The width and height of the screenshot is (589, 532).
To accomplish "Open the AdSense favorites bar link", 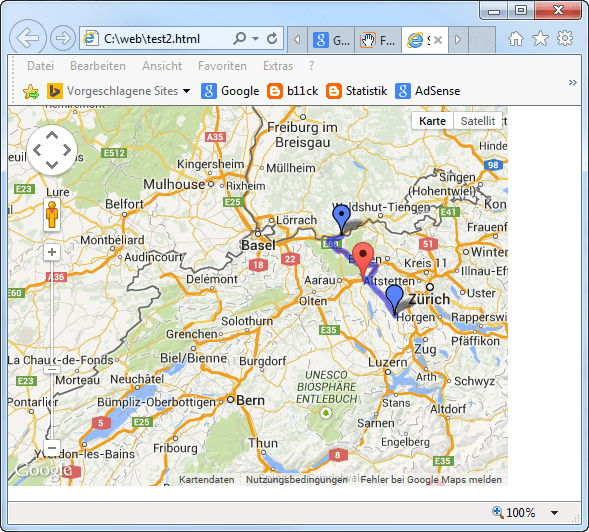I will (x=427, y=91).
